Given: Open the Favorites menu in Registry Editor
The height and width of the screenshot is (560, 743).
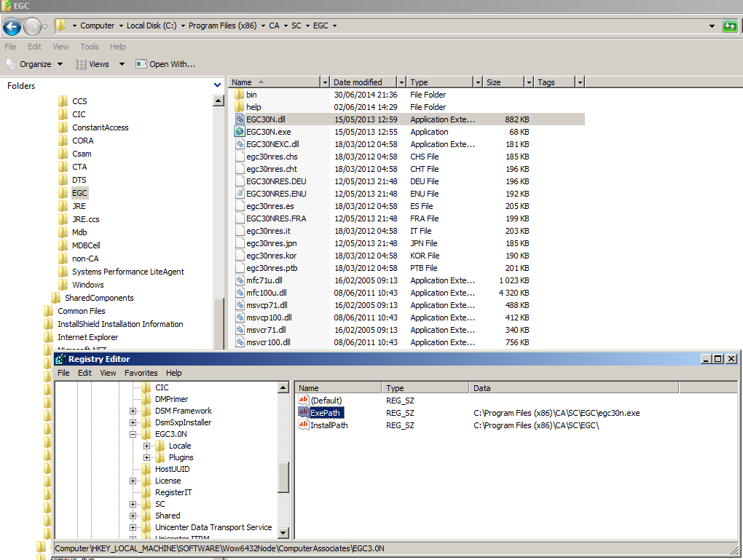Looking at the screenshot, I should 141,373.
